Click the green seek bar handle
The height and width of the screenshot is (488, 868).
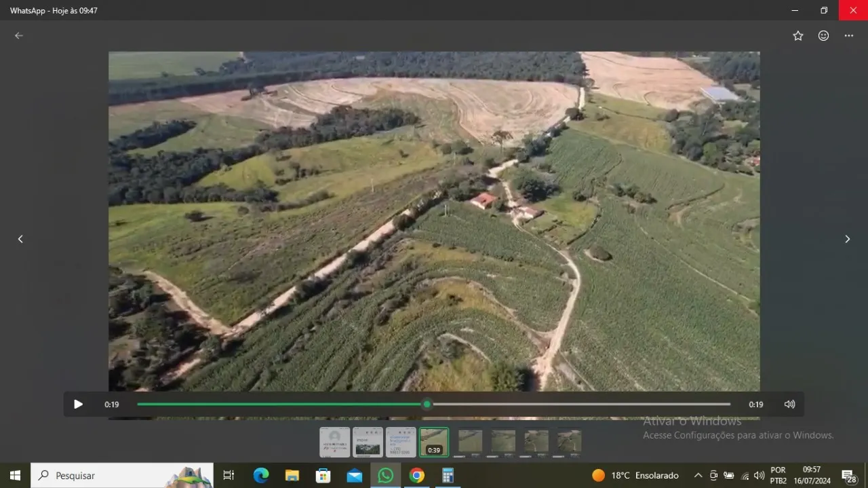point(427,405)
